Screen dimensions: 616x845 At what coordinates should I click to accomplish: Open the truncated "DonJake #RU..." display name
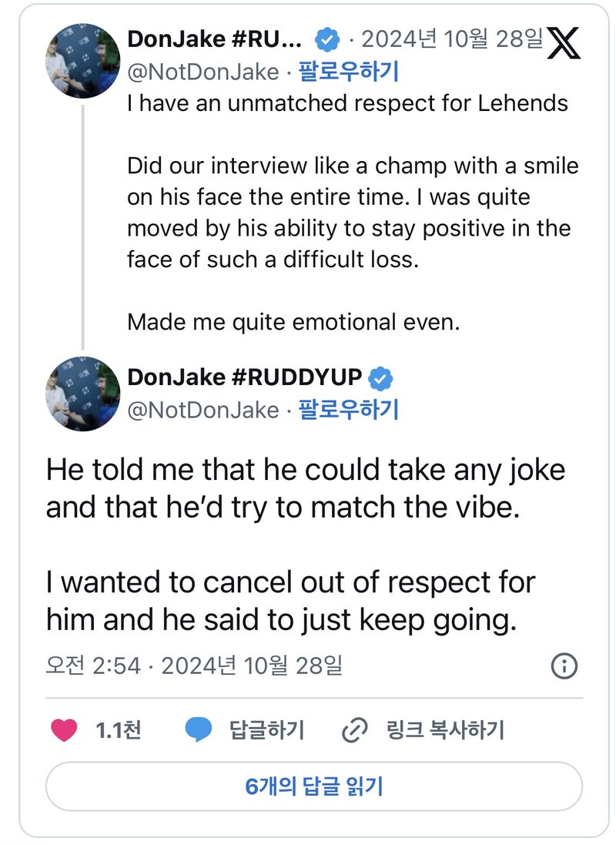218,39
